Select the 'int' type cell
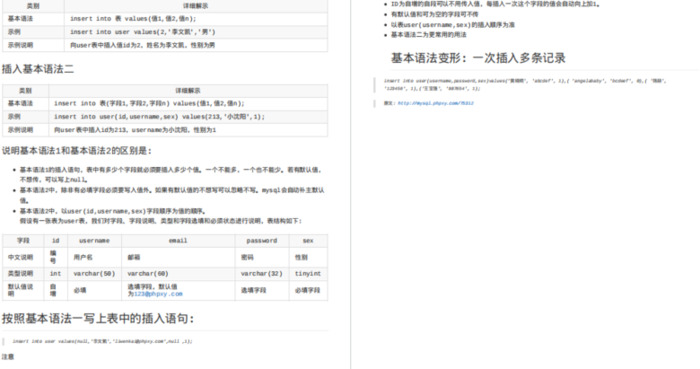Image resolution: width=700 pixels, height=369 pixels. point(56,274)
